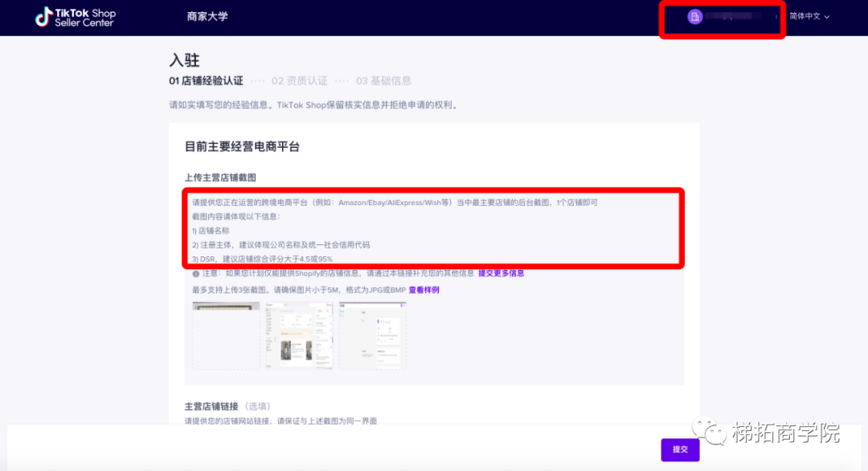This screenshot has width=868, height=471.
Task: Open the 商家大学 menu item
Action: tap(207, 17)
